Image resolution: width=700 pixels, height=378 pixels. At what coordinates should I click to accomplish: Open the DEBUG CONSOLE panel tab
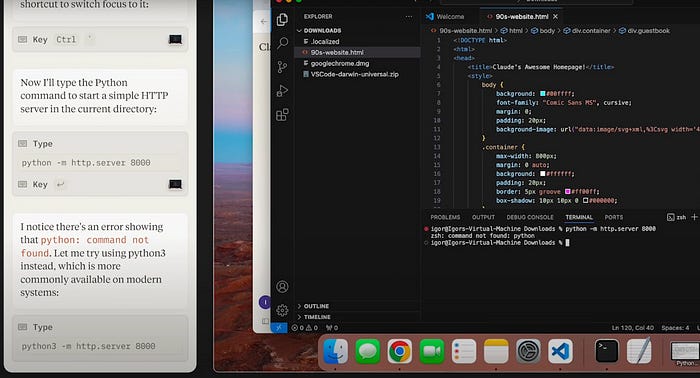[530, 217]
